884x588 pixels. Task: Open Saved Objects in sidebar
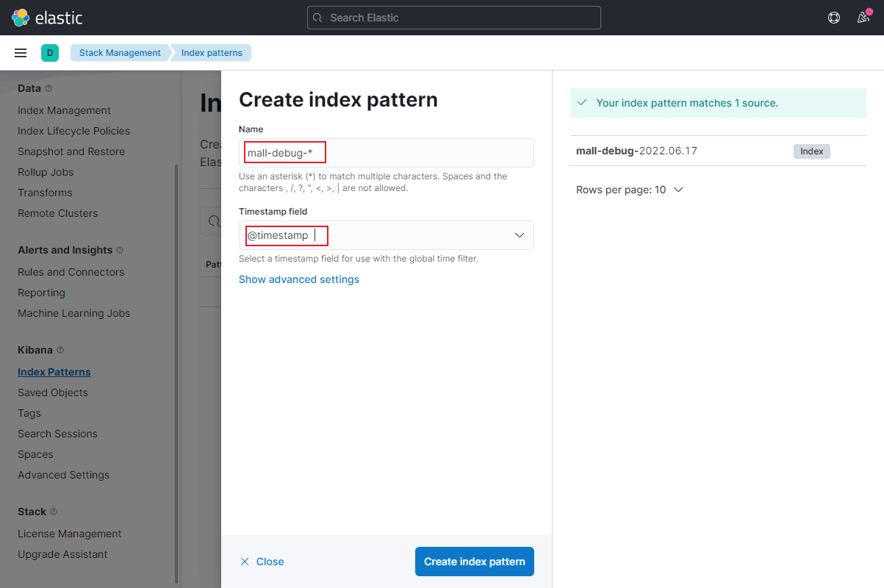[x=53, y=392]
